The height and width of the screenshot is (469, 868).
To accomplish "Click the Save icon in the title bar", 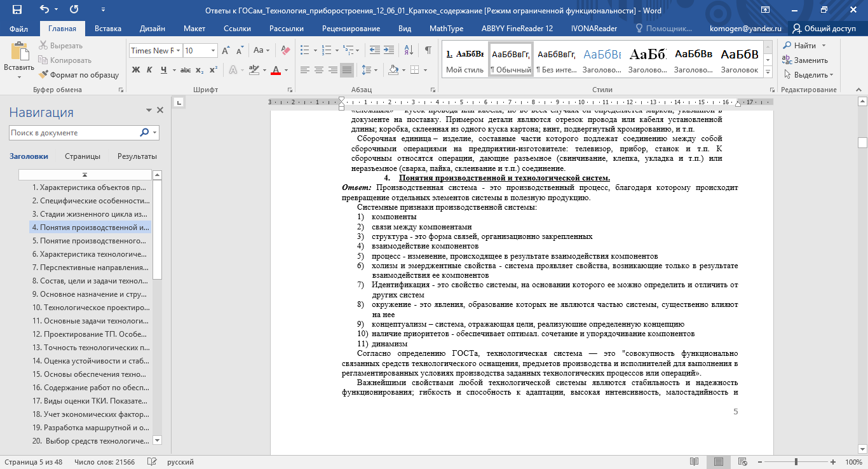I will (17, 10).
